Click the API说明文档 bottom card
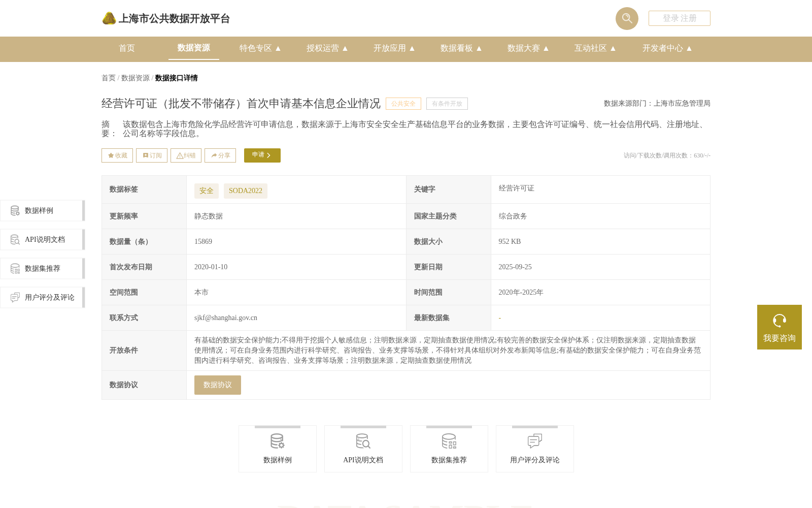 tap(363, 449)
